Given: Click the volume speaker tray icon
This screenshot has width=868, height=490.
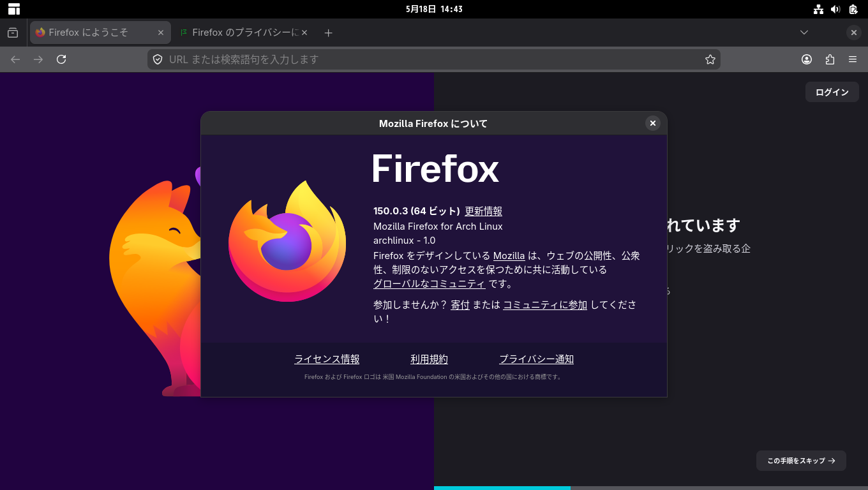Looking at the screenshot, I should pos(835,9).
